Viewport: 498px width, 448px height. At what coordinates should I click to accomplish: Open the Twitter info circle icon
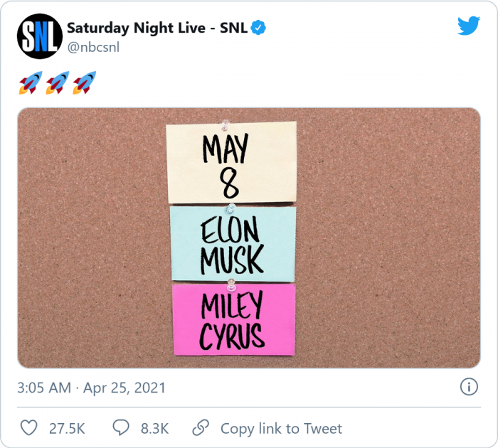[468, 387]
